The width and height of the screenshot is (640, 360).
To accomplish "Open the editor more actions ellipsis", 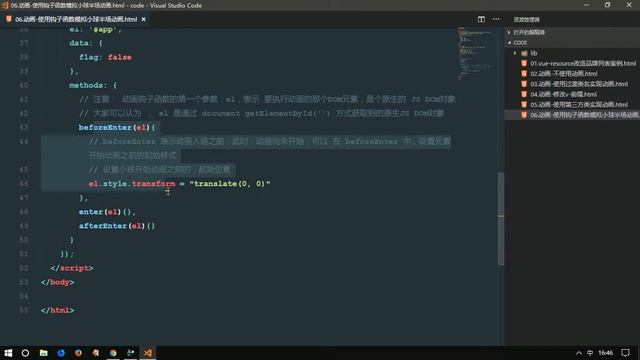I will (x=496, y=19).
